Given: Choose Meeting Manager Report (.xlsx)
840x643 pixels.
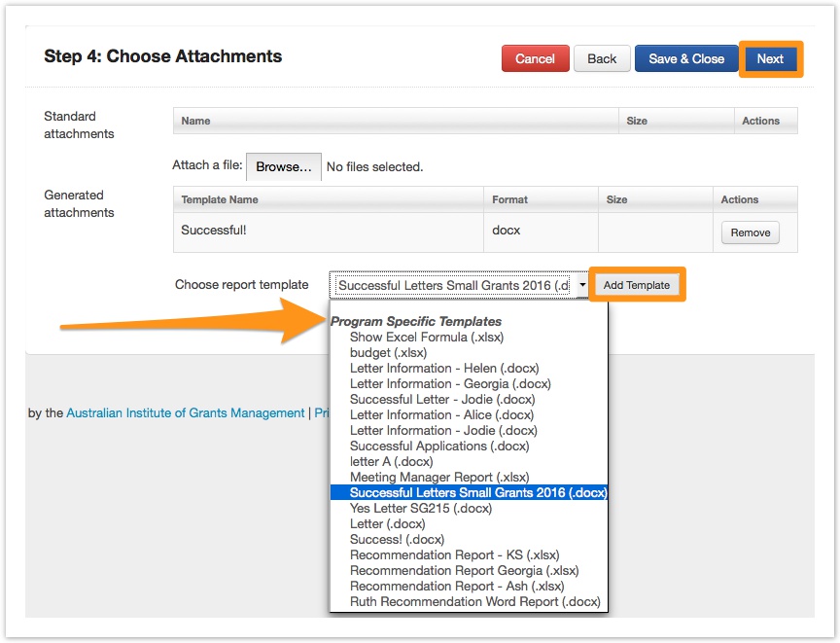Looking at the screenshot, I should click(x=439, y=478).
